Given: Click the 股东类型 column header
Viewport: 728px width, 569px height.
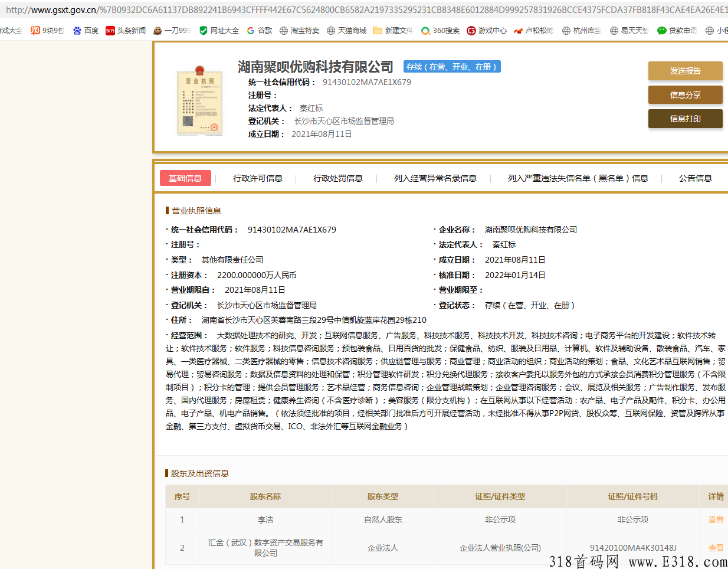Looking at the screenshot, I should tap(383, 496).
